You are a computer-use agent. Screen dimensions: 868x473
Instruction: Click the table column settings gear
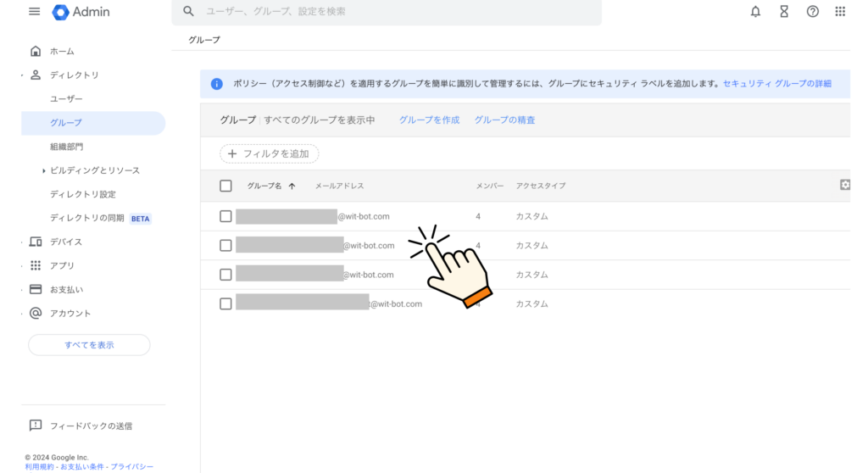(844, 185)
